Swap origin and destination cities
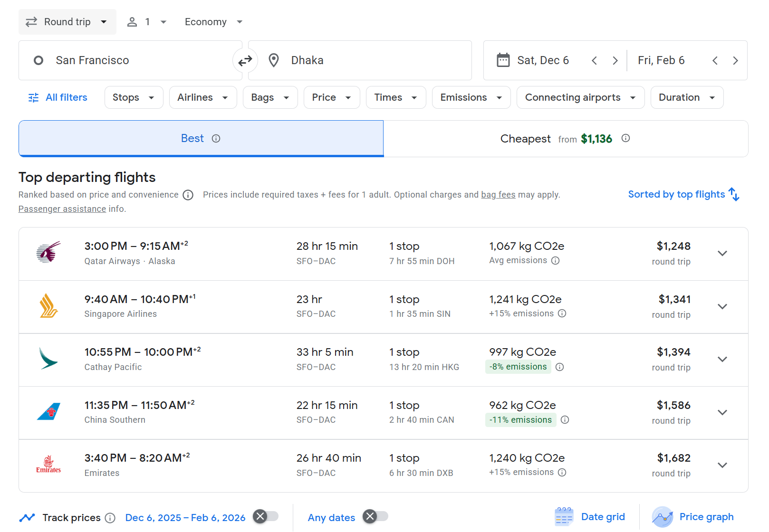769x532 pixels. pyautogui.click(x=245, y=61)
